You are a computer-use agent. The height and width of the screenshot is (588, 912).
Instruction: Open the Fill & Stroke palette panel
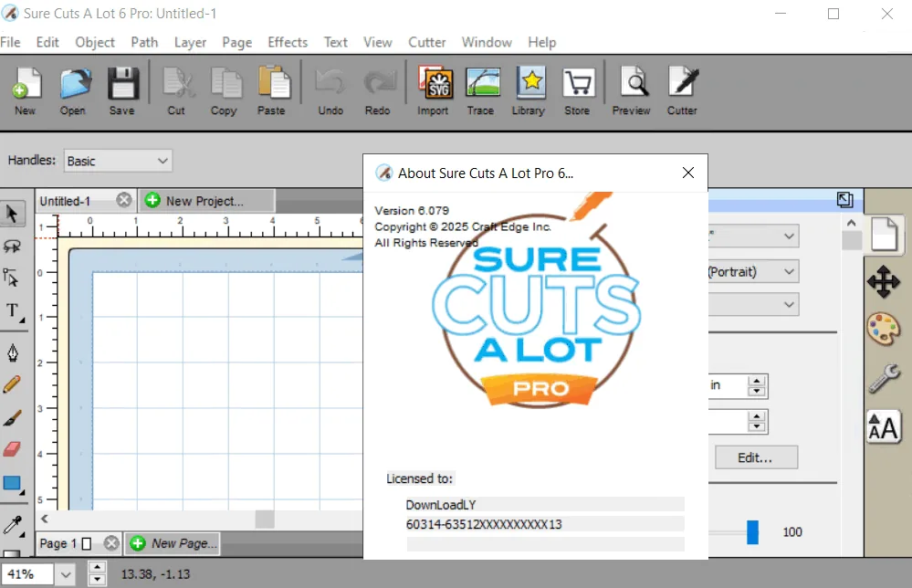click(x=884, y=329)
